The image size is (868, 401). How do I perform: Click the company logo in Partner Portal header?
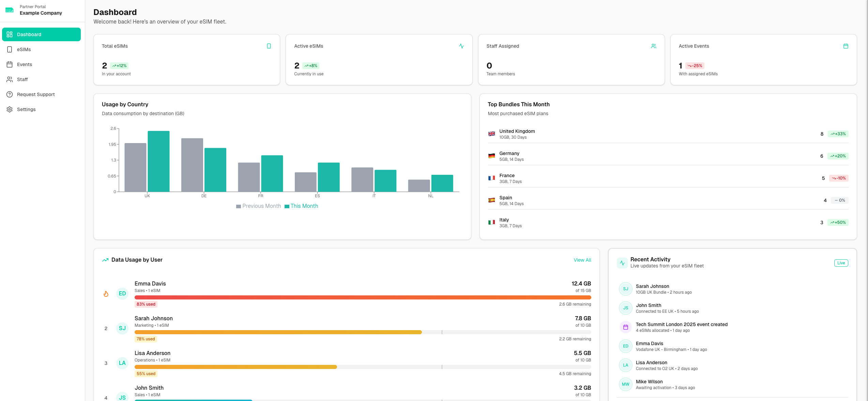(x=10, y=10)
